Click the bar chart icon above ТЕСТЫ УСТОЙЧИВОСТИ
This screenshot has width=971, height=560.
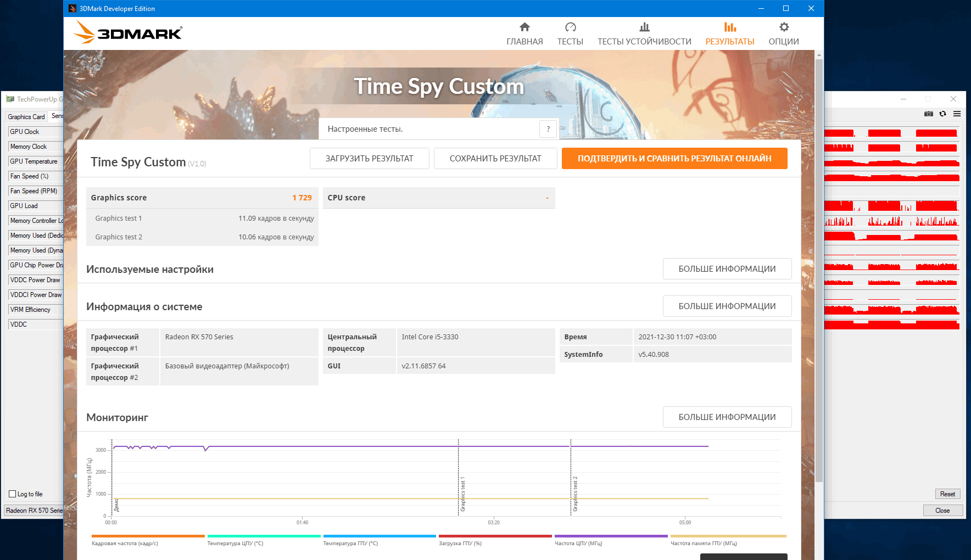pos(644,27)
